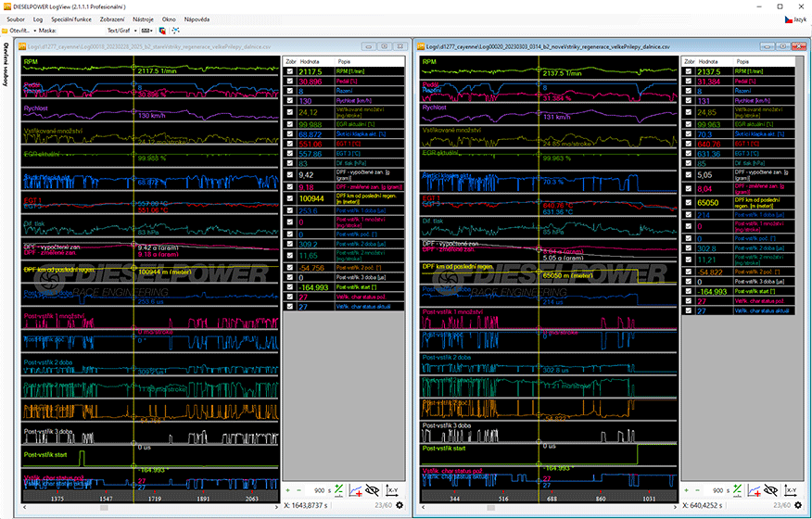Click the Hodnota column header in left list
The width and height of the screenshot is (812, 519).
310,62
